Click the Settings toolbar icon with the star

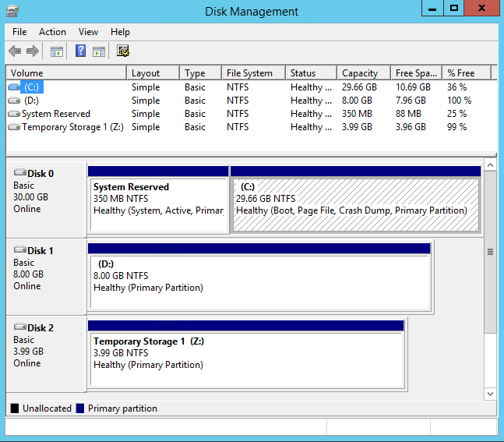click(x=123, y=51)
